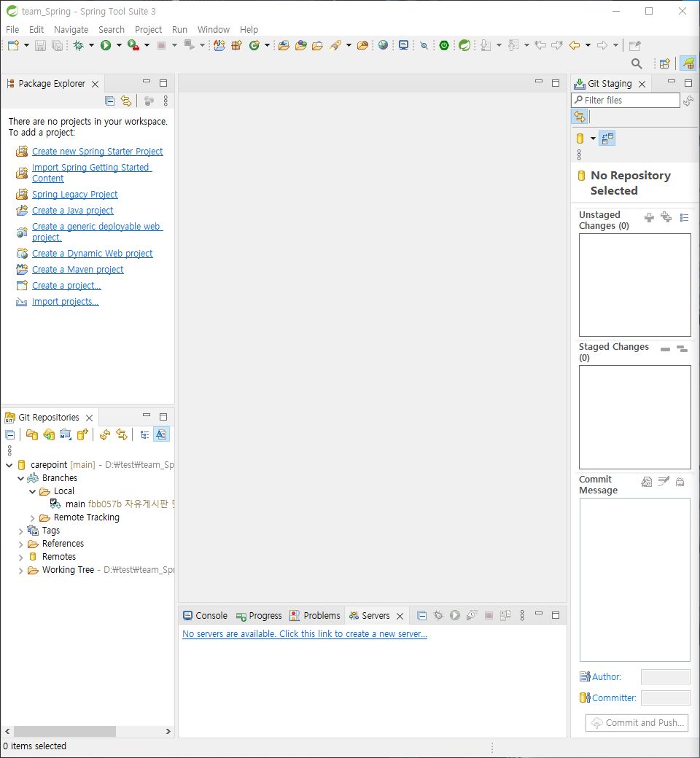This screenshot has height=758, width=700.
Task: Collapse the Branches node
Action: pos(21,478)
